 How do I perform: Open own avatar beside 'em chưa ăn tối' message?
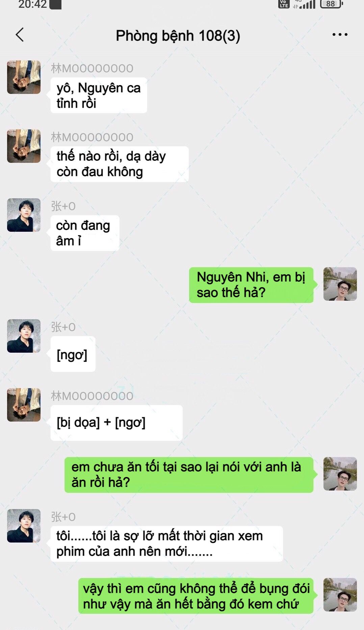pos(340,474)
